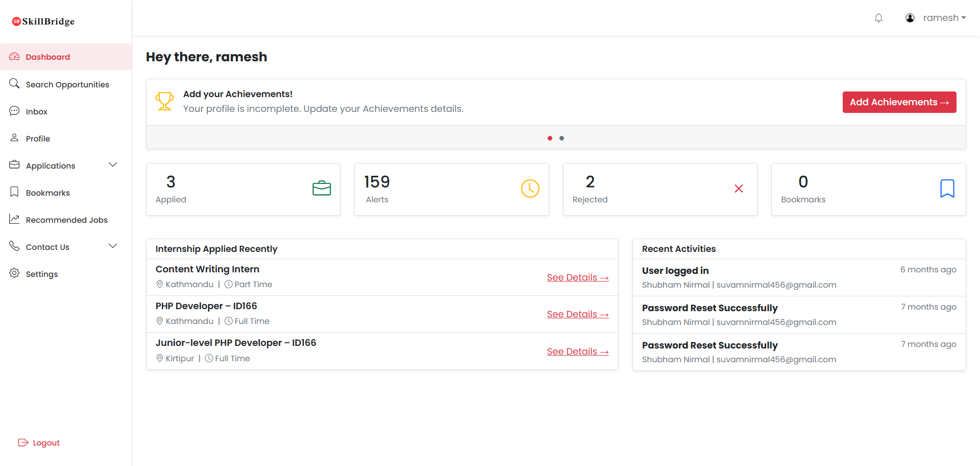Screen dimensions: 980x466
Task: Expand the Applications menu chevron
Action: [x=113, y=165]
